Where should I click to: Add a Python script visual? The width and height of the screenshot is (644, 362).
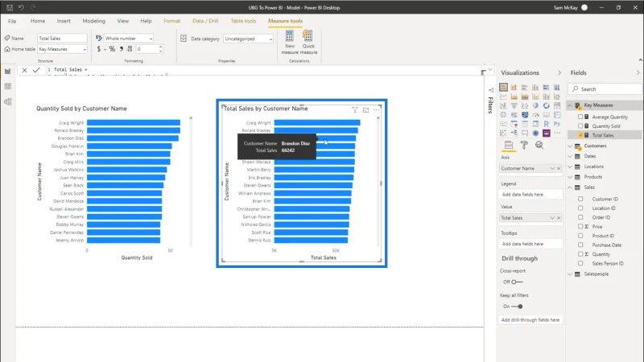click(x=557, y=124)
